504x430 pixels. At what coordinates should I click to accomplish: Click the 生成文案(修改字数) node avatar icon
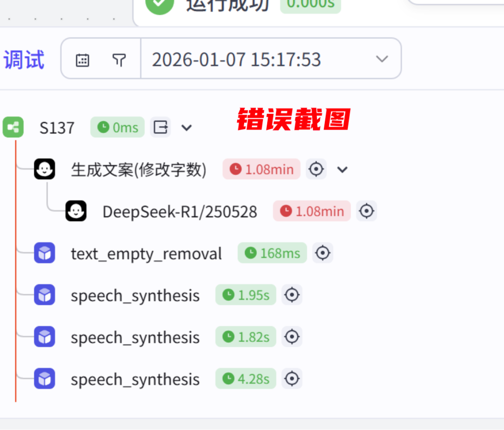click(45, 169)
